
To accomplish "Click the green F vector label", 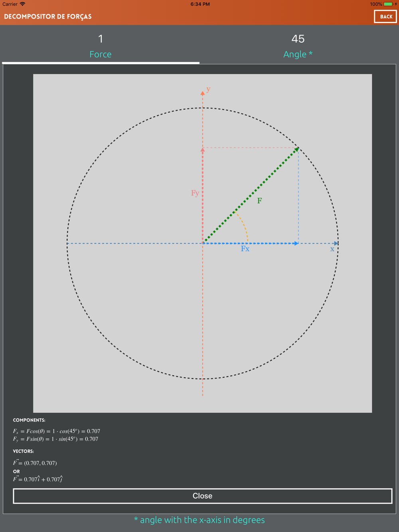I will [259, 201].
